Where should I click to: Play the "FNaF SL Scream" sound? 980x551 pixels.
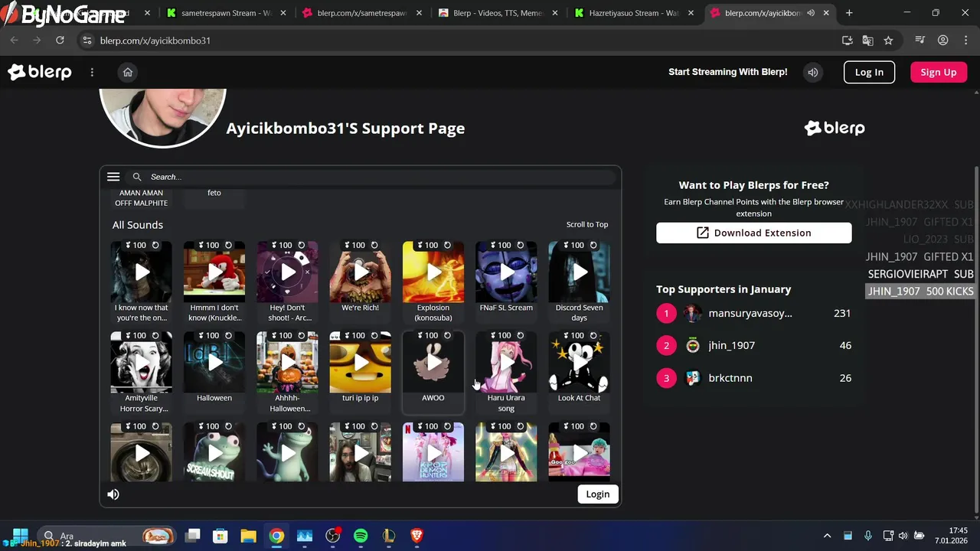pos(506,272)
